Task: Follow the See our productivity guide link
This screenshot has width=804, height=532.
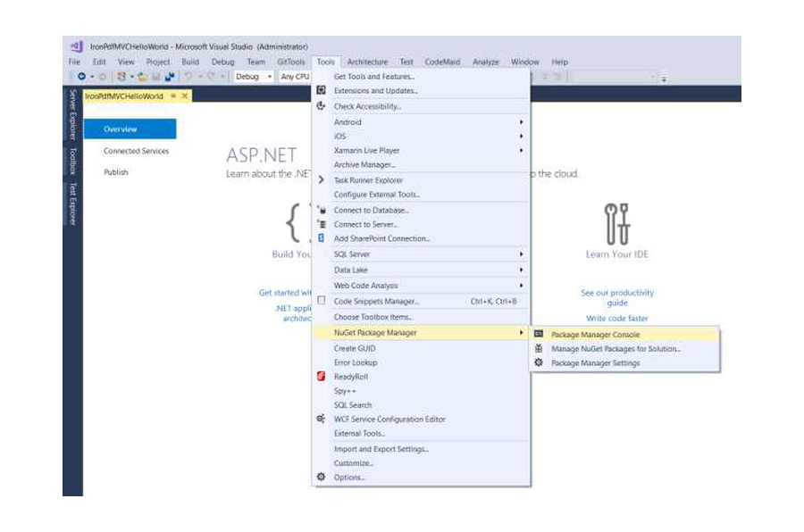Action: tap(616, 297)
